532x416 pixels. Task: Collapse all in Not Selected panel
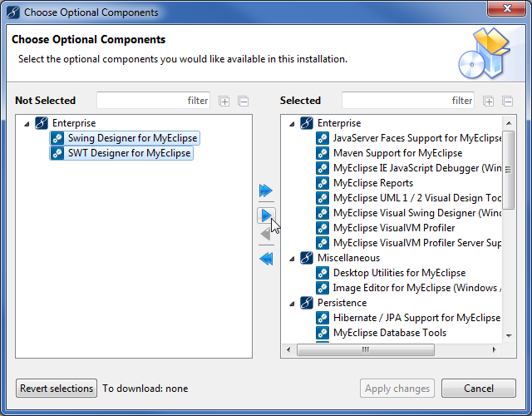point(243,102)
